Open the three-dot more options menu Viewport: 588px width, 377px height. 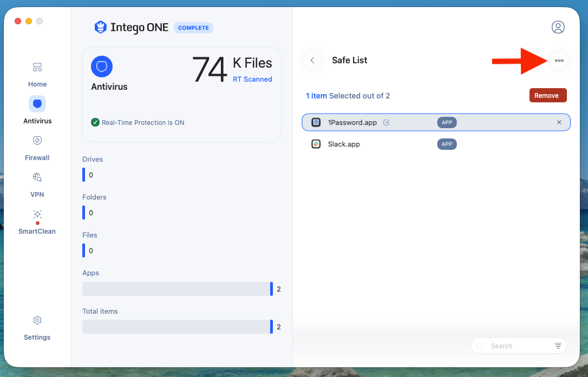click(559, 61)
